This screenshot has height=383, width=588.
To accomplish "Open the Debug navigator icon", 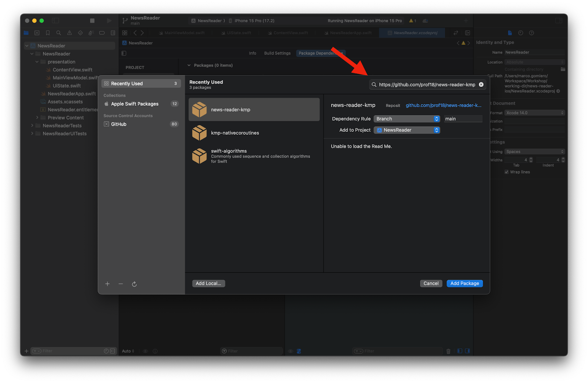I will coord(91,33).
